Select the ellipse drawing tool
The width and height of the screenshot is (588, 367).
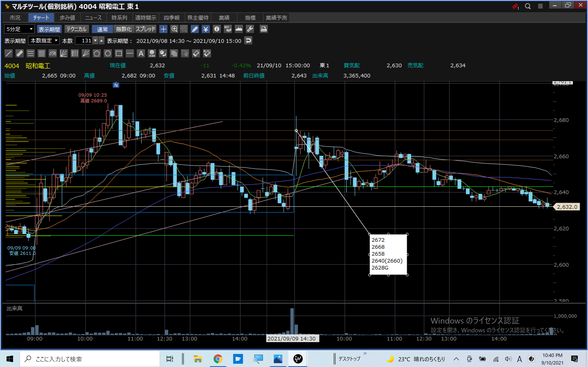(108, 53)
